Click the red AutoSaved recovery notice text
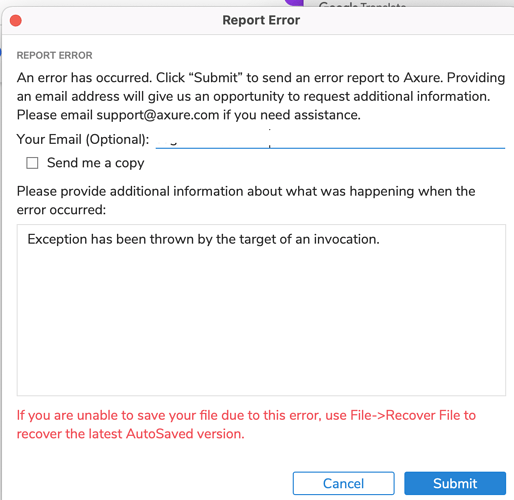This screenshot has height=500, width=514. tap(246, 424)
